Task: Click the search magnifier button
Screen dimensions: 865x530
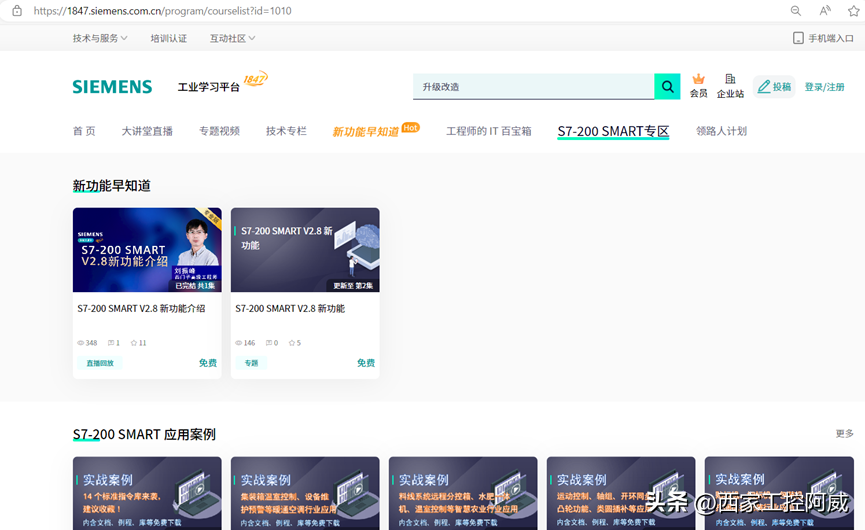Action: point(667,87)
